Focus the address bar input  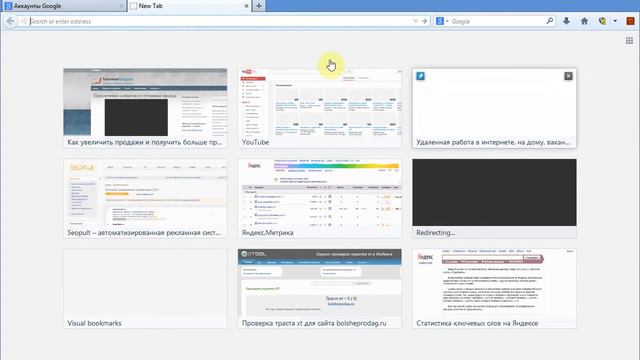[x=220, y=21]
